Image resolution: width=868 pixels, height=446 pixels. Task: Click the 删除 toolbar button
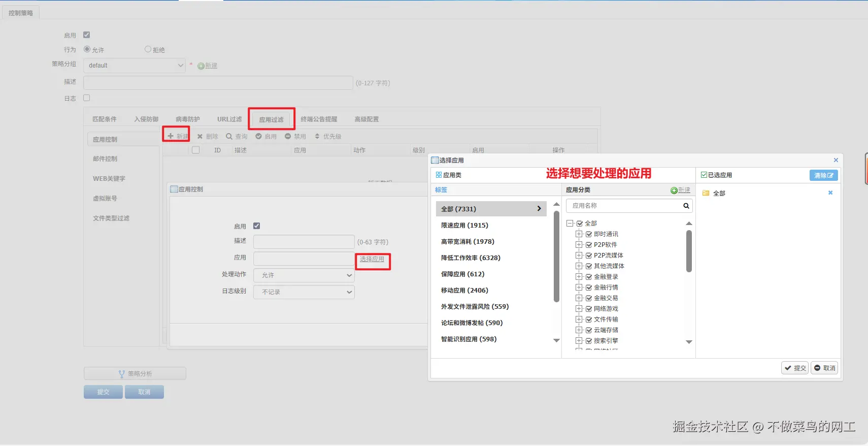pyautogui.click(x=208, y=136)
